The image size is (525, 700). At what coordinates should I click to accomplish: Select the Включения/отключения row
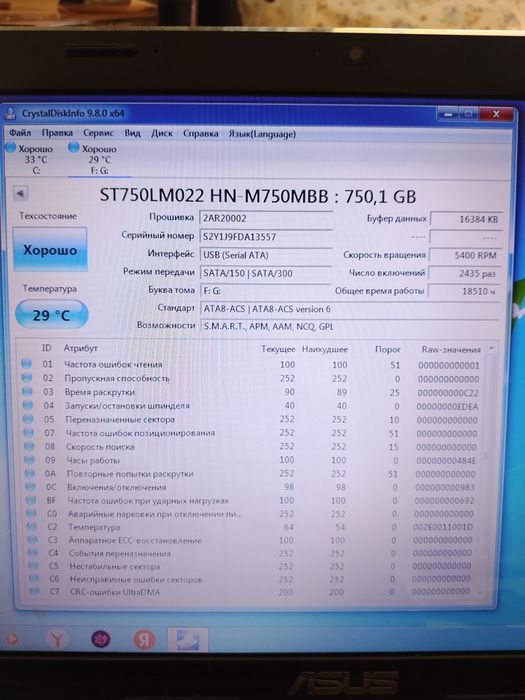click(x=251, y=487)
